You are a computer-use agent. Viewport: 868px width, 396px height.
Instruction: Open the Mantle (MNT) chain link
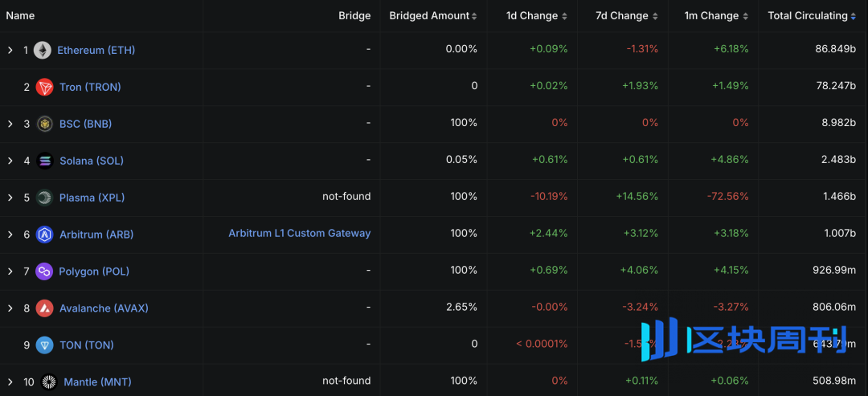[97, 382]
